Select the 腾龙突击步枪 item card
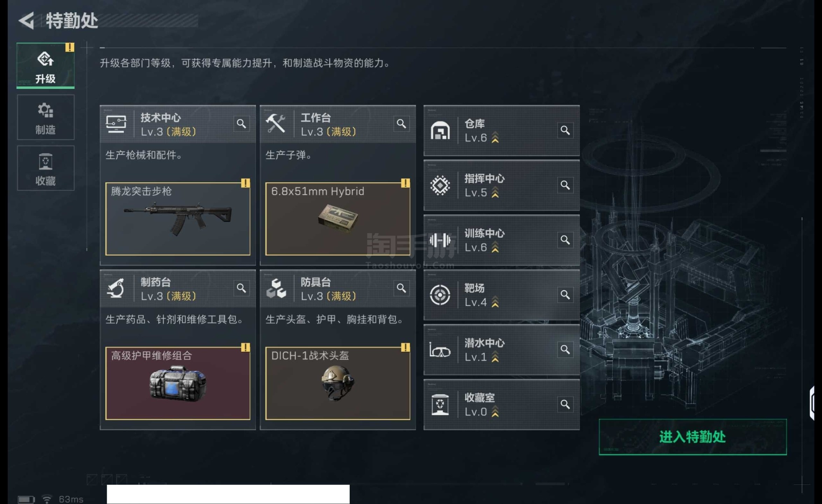The height and width of the screenshot is (504, 822). [x=178, y=219]
